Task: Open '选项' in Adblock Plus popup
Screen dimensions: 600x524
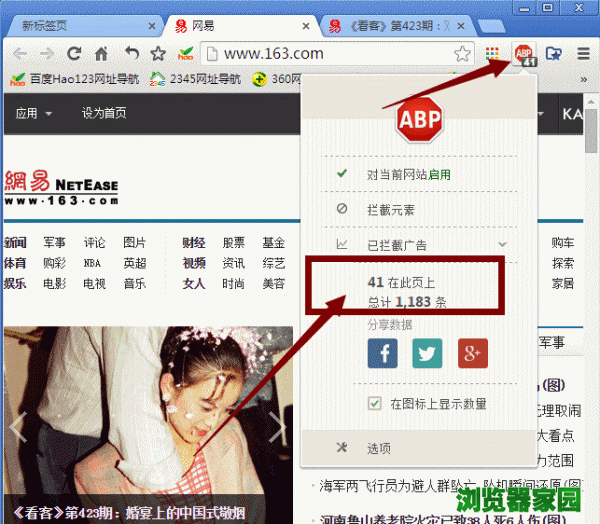Action: (378, 447)
